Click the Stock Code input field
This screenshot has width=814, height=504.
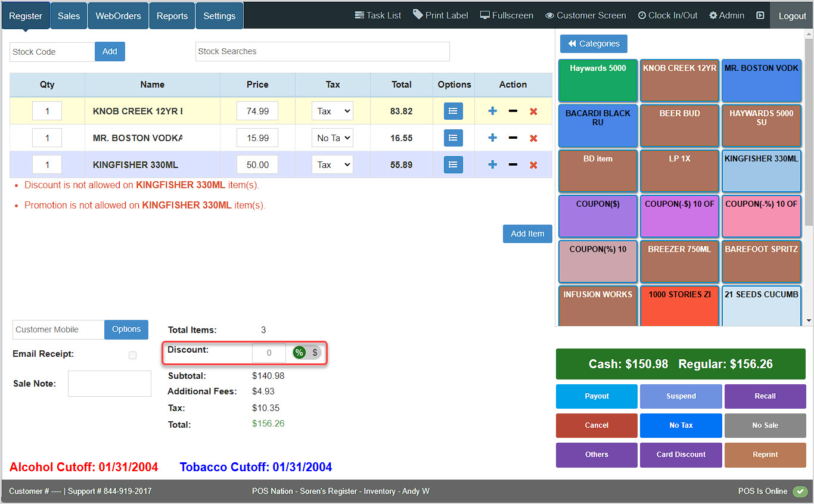tap(51, 52)
